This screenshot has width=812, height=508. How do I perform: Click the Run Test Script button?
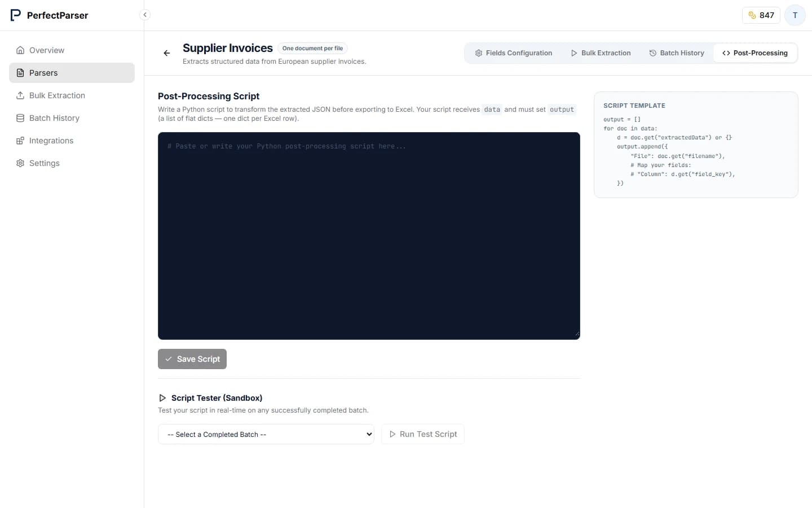tap(423, 434)
